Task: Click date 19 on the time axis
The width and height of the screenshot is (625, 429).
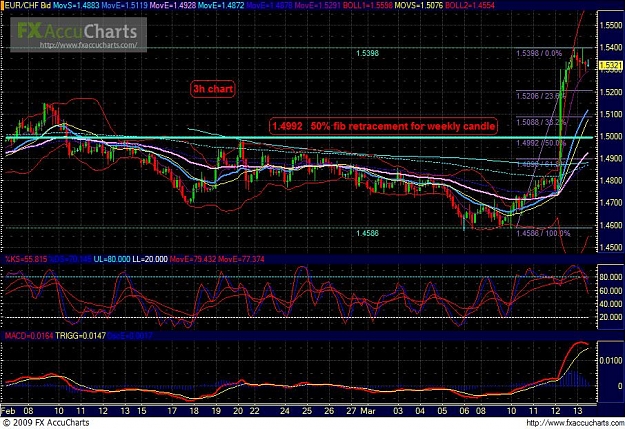Action: tap(216, 411)
